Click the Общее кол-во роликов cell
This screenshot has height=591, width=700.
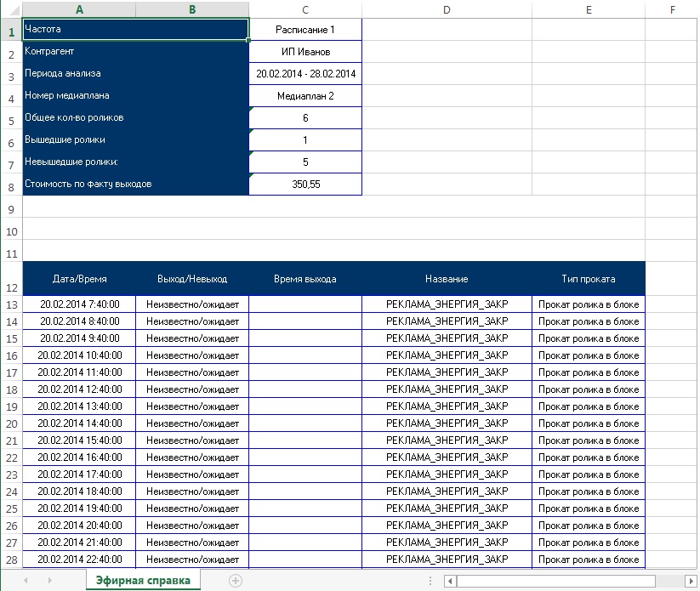pyautogui.click(x=136, y=118)
